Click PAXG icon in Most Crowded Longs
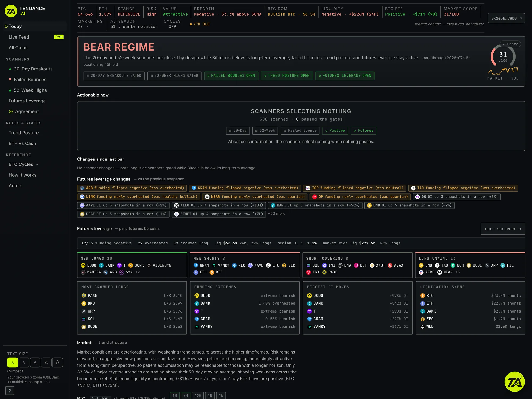Screen dimensions: 532x399 pyautogui.click(x=84, y=296)
